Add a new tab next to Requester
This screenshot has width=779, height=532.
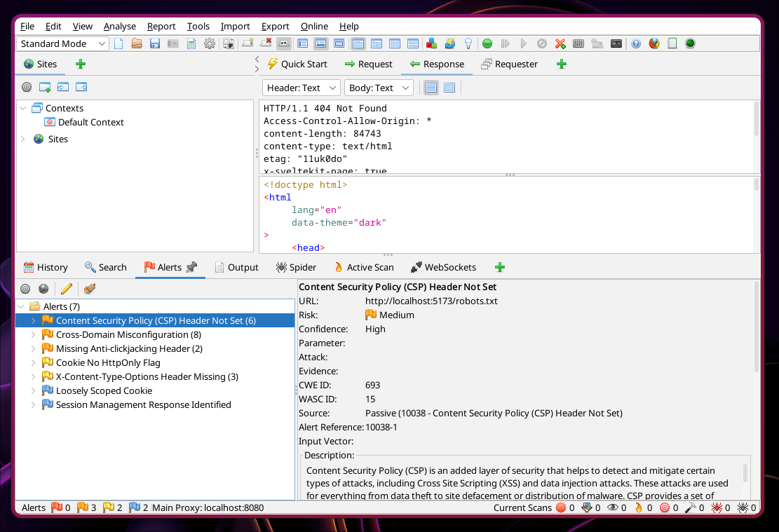click(562, 64)
